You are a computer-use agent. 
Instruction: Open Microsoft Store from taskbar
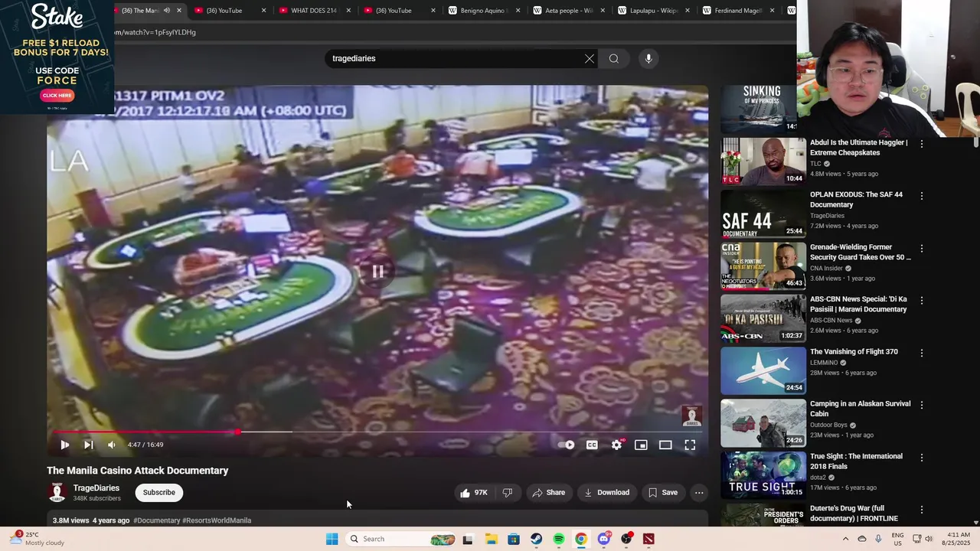(x=514, y=539)
